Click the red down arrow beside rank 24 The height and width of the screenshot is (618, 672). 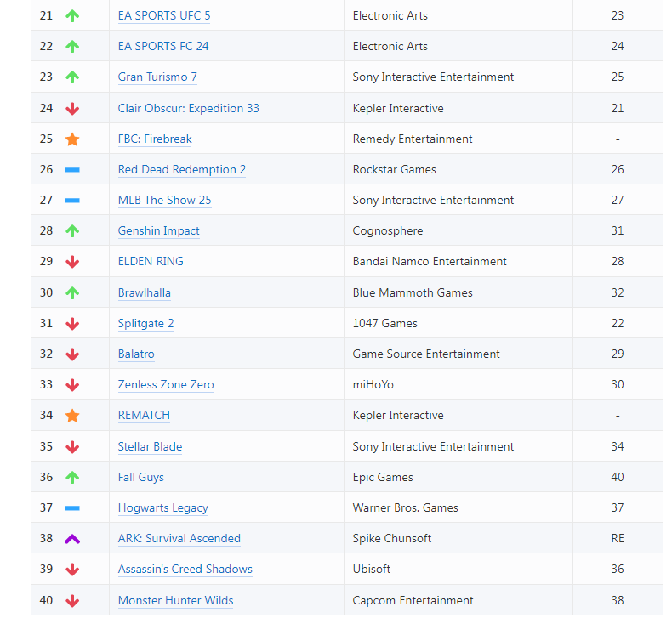(x=72, y=109)
